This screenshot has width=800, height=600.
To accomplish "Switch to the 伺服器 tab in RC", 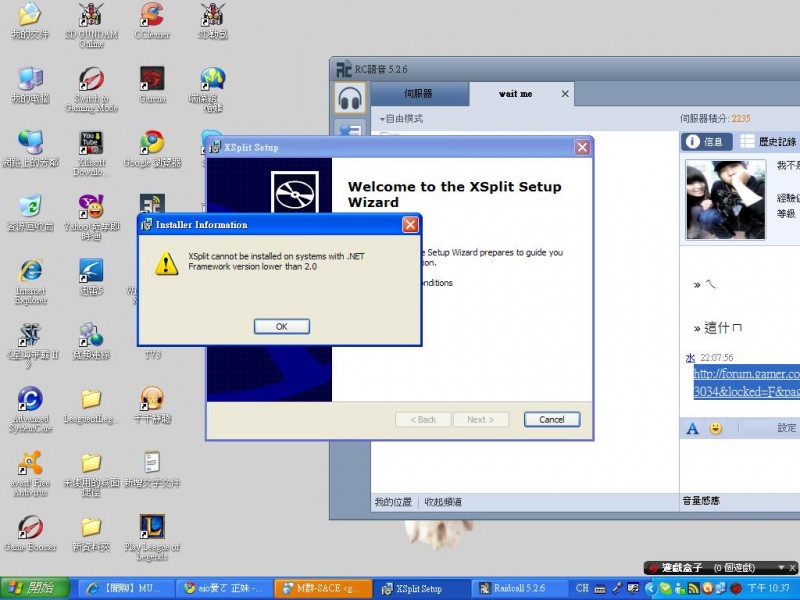I will (x=418, y=94).
